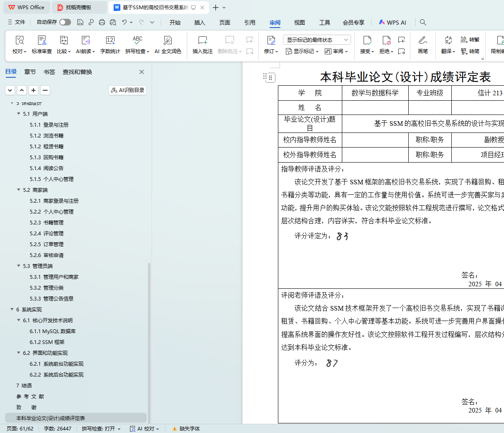Go to 6.1.1 MySQL 数据库 heading

[53, 331]
